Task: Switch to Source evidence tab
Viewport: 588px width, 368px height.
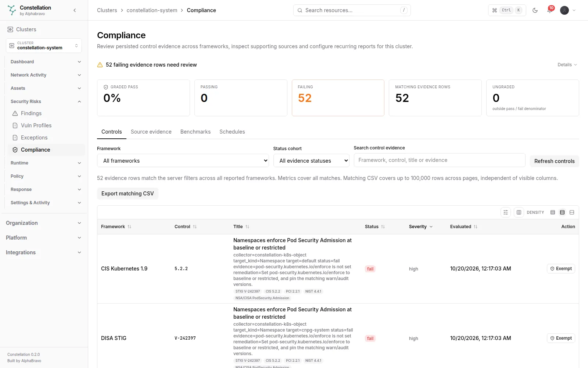Action: coord(151,132)
